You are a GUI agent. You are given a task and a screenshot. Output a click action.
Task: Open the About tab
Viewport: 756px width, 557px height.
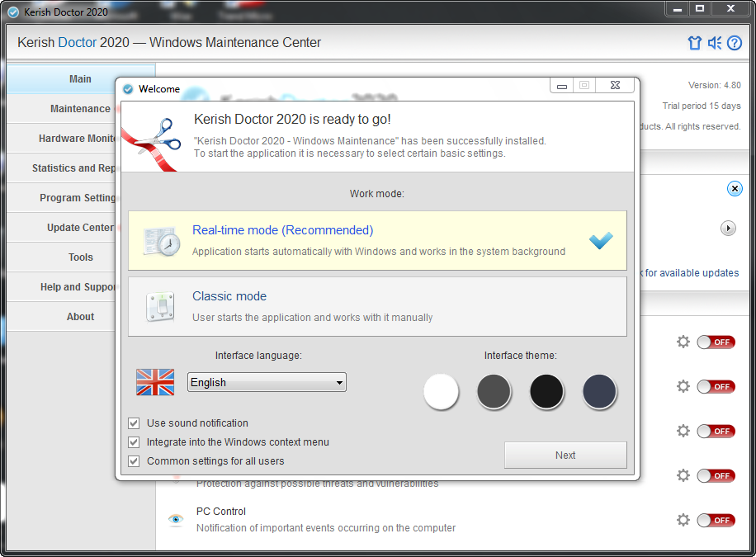[x=63, y=316]
